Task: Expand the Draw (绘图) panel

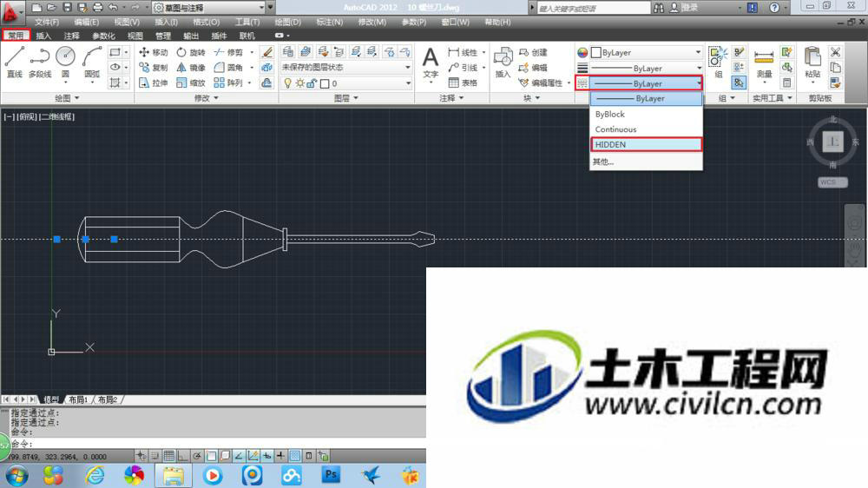Action: (67, 98)
